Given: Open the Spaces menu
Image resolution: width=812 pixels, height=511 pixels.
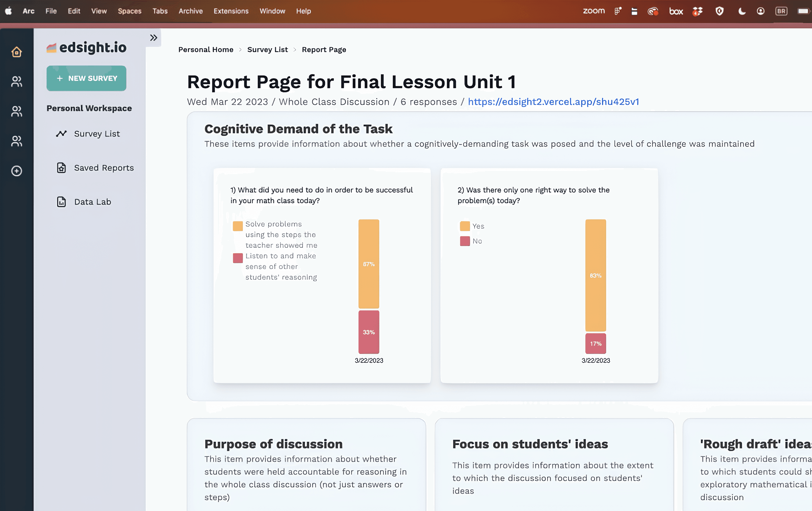Looking at the screenshot, I should pyautogui.click(x=129, y=11).
